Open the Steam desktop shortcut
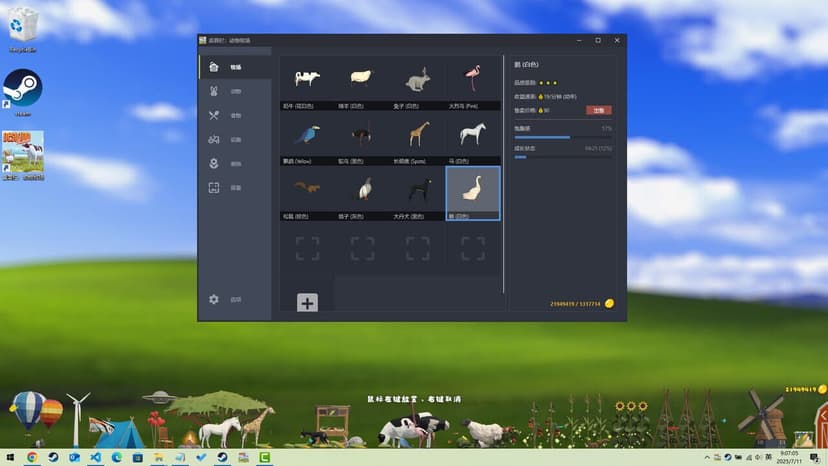 [23, 92]
